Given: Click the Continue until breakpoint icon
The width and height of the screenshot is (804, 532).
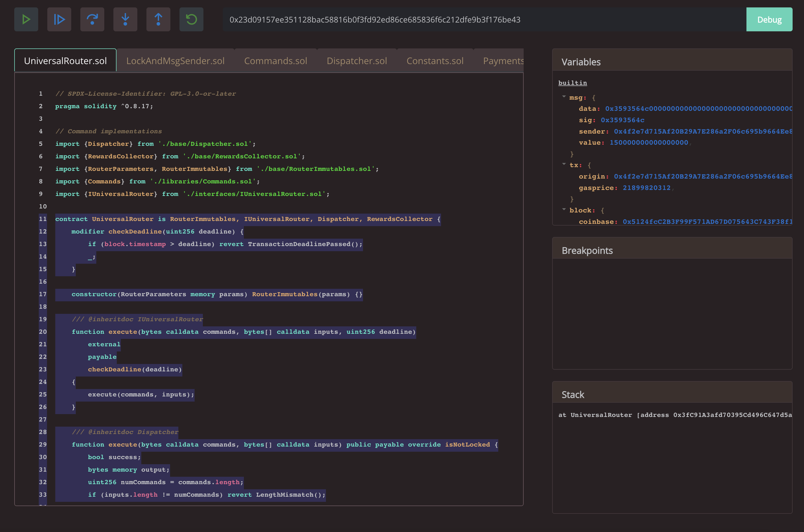Looking at the screenshot, I should [59, 19].
